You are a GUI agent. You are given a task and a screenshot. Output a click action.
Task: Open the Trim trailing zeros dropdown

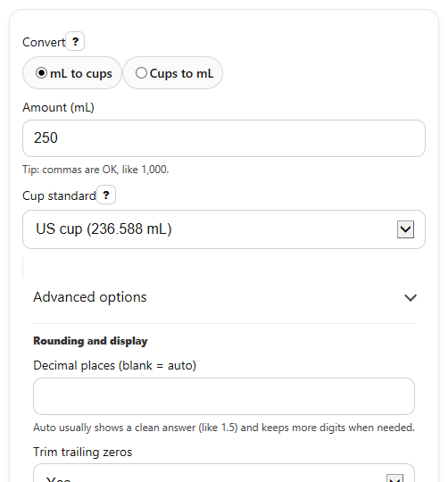tap(224, 473)
